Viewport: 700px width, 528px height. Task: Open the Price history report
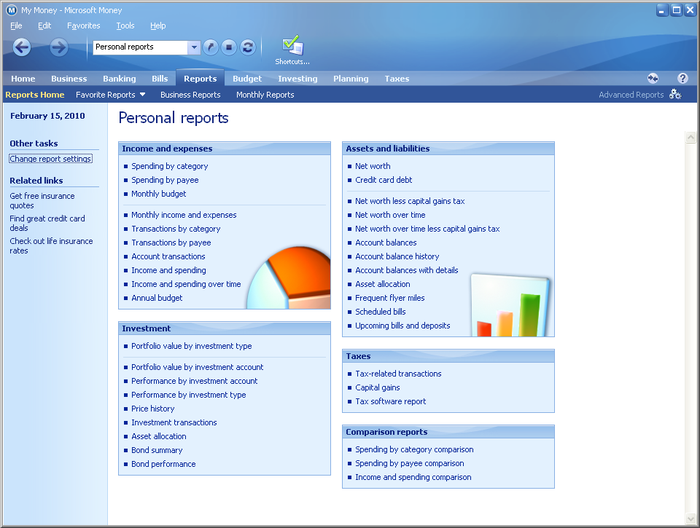click(x=153, y=408)
